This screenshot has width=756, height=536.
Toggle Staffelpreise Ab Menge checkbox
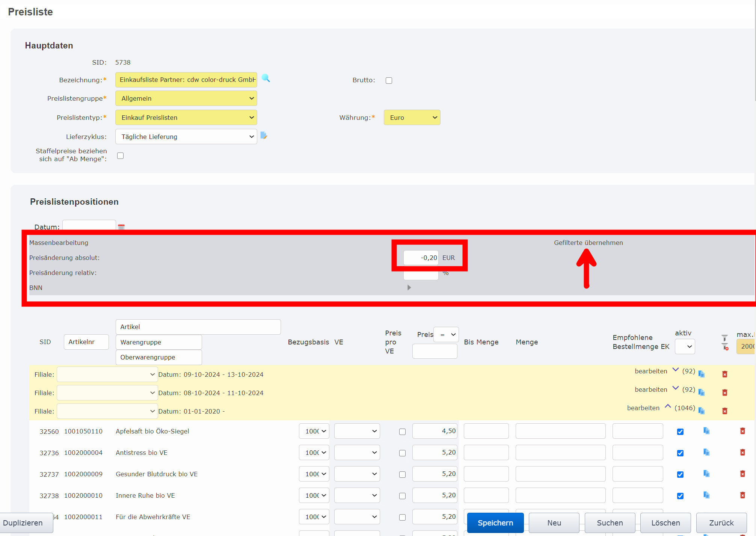click(120, 156)
